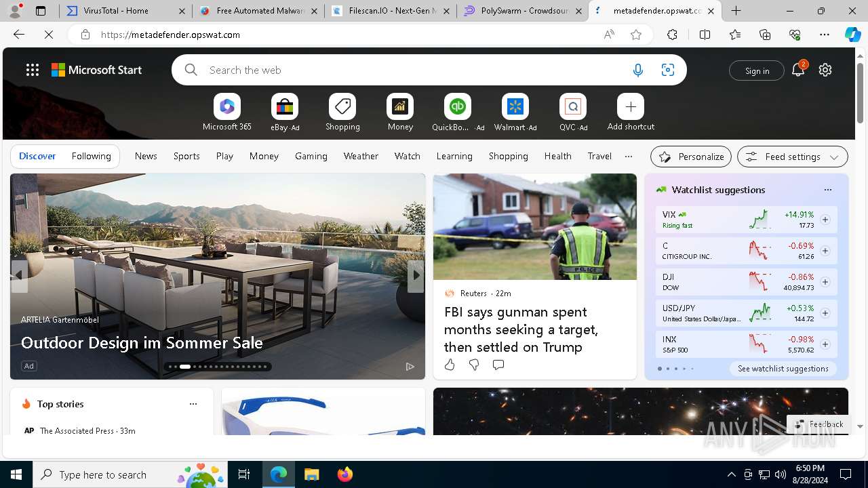Open Microsoft Start settings gear
The image size is (868, 488).
pyautogui.click(x=825, y=70)
